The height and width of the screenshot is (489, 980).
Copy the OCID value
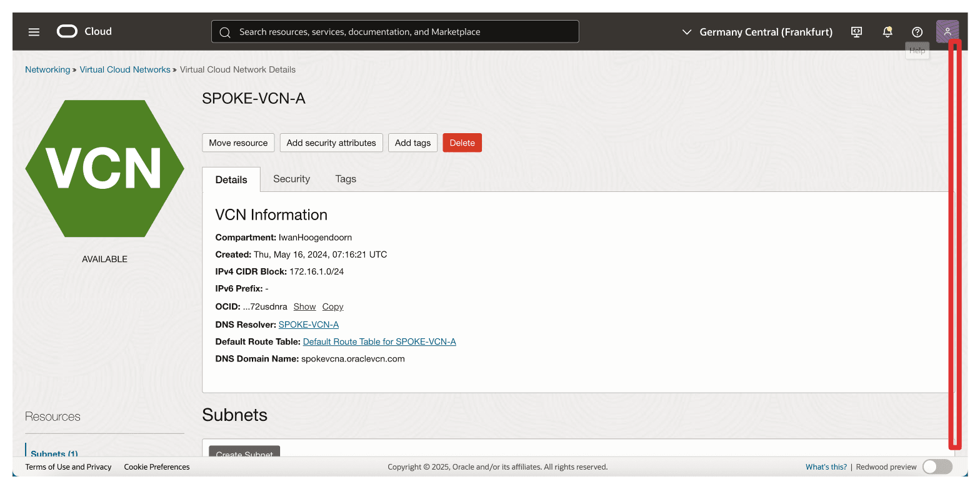(x=332, y=306)
